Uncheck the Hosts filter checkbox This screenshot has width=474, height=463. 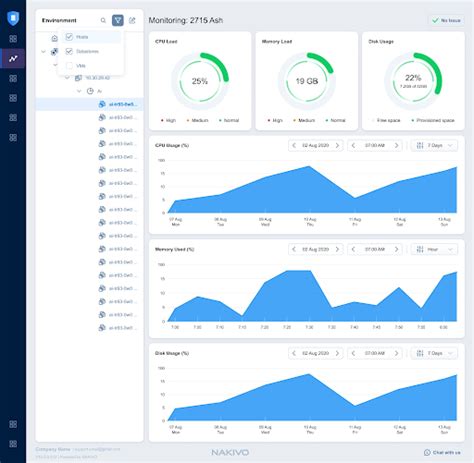(x=69, y=37)
